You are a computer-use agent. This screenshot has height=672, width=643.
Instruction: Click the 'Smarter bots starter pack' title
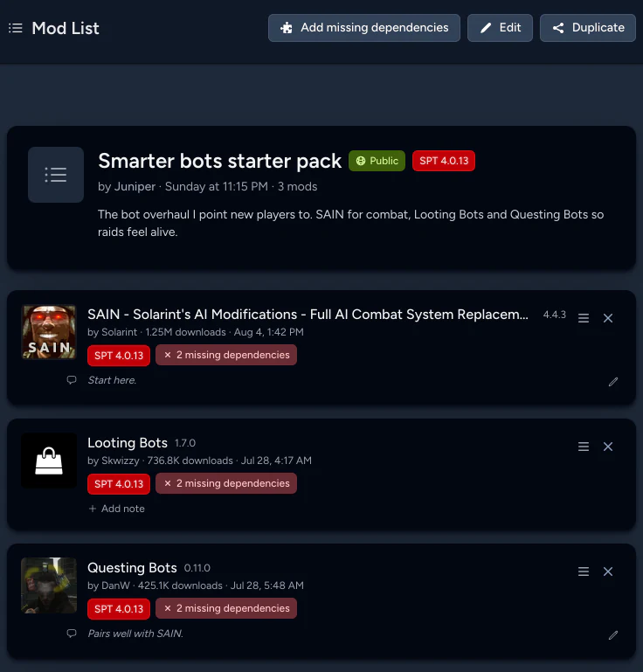pos(220,161)
